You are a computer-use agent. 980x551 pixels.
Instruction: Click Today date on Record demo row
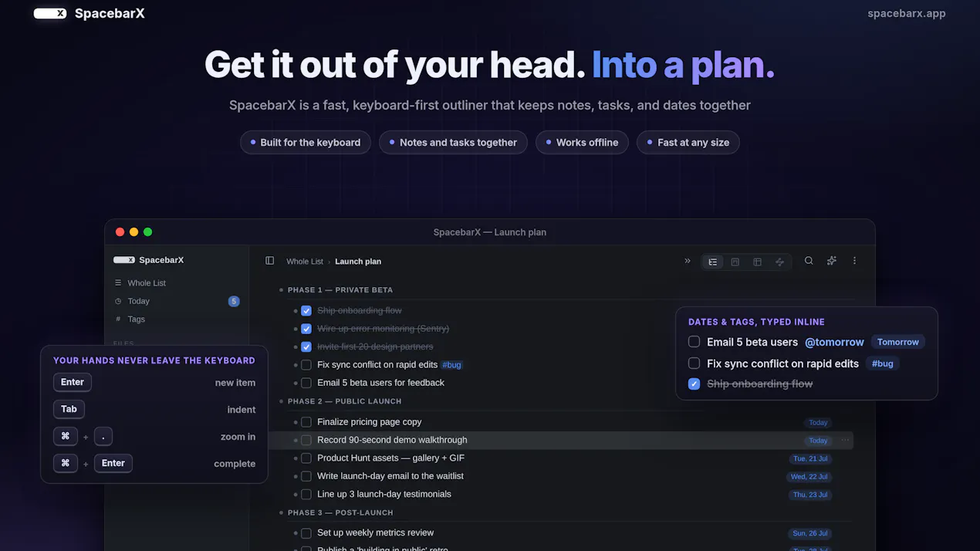[x=818, y=441]
